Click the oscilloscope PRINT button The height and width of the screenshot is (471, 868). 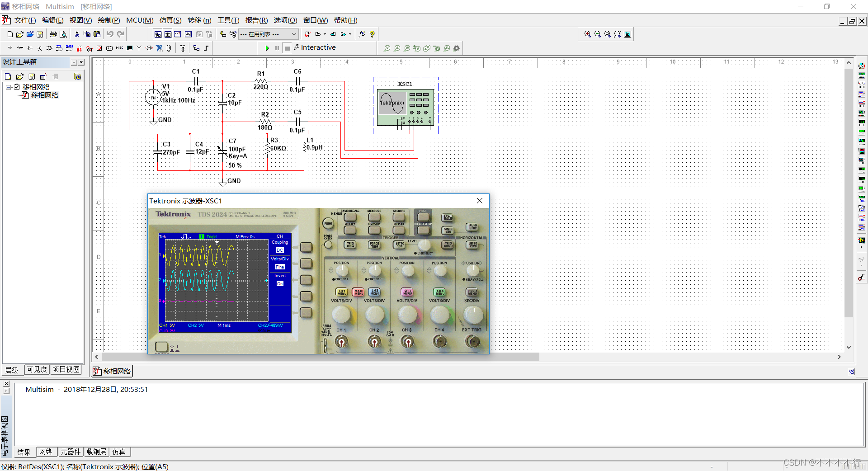point(328,223)
